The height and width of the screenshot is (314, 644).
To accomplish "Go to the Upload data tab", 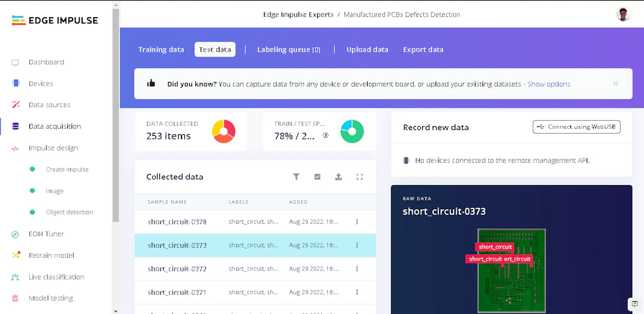I will click(367, 50).
